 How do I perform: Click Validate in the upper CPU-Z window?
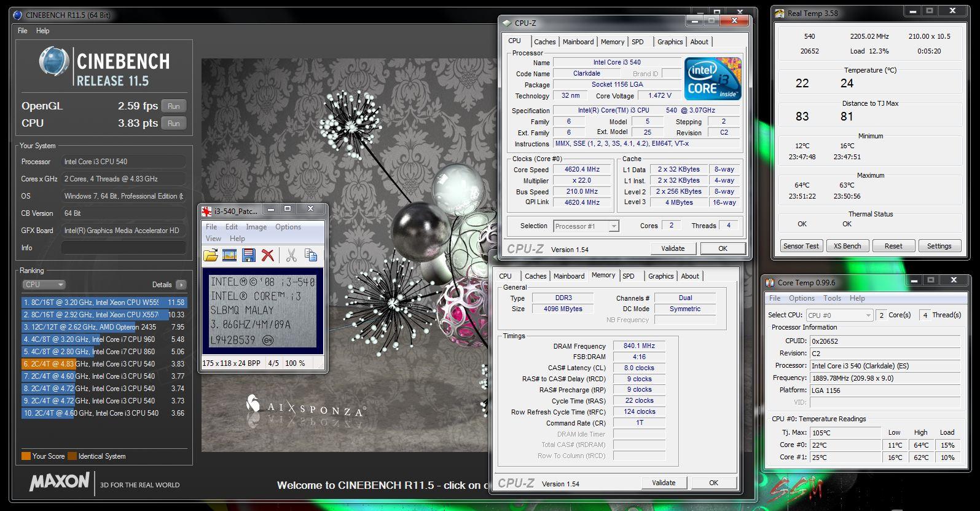(673, 248)
